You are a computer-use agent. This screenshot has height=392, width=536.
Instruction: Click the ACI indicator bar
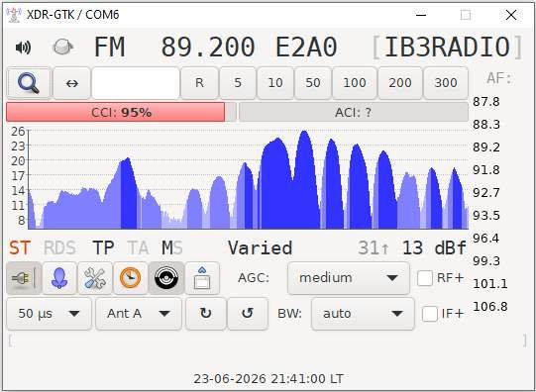click(353, 112)
